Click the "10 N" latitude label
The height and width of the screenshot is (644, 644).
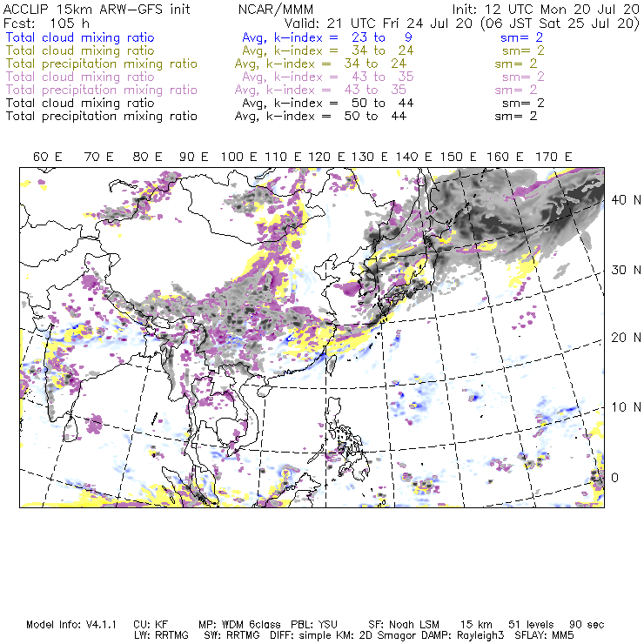pyautogui.click(x=626, y=407)
